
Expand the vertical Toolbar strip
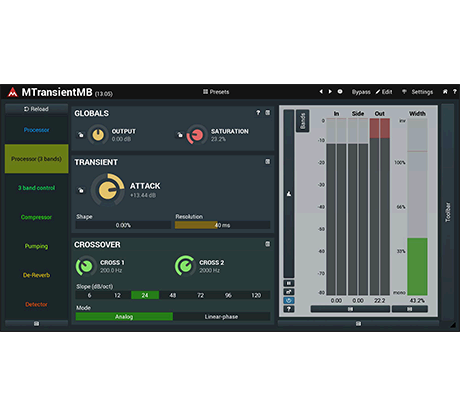pyautogui.click(x=448, y=212)
